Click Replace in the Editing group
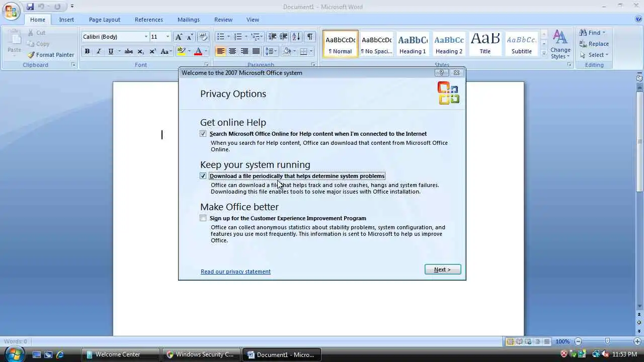 [594, 44]
